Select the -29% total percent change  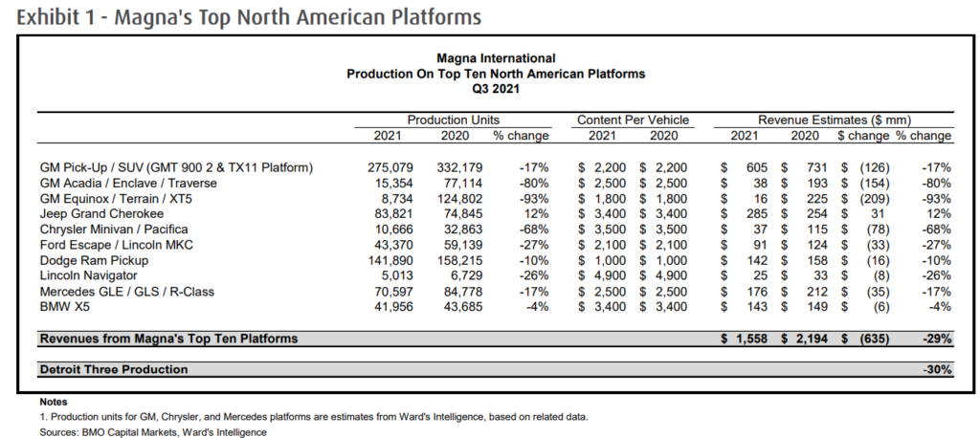937,339
